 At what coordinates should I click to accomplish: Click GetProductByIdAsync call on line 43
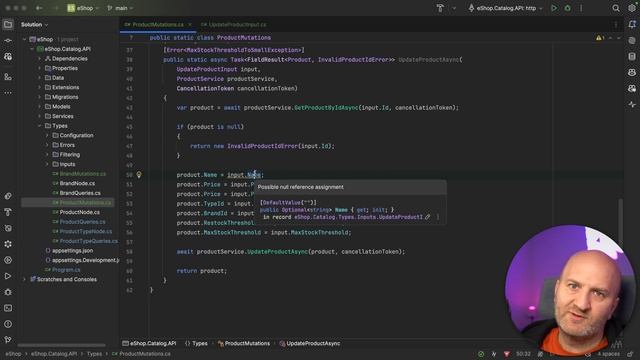pos(326,108)
